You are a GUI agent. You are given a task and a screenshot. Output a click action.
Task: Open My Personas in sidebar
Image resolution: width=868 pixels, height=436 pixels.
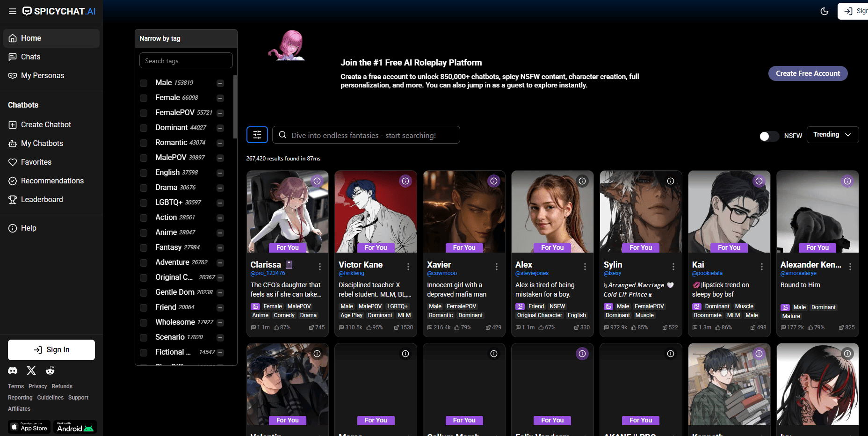pos(51,76)
